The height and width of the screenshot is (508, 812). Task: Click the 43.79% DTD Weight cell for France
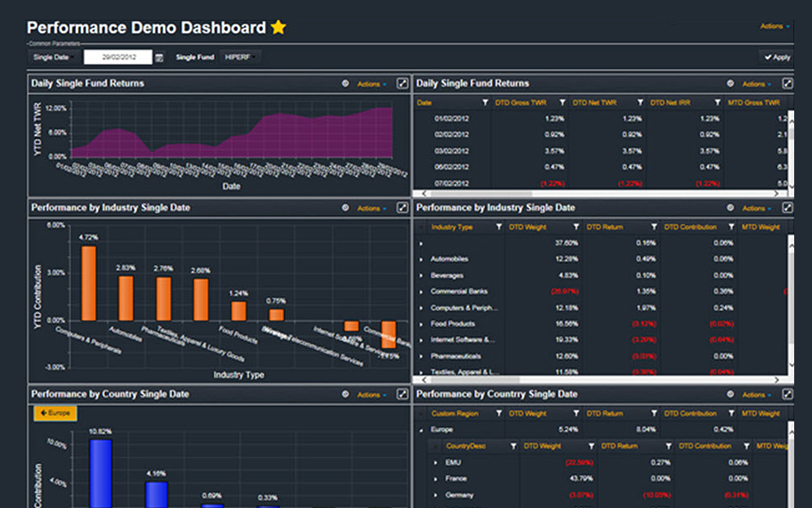coord(580,478)
